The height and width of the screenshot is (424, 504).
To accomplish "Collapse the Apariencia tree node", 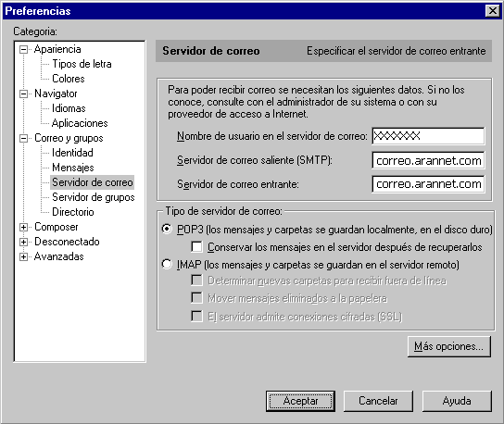I will [x=23, y=49].
